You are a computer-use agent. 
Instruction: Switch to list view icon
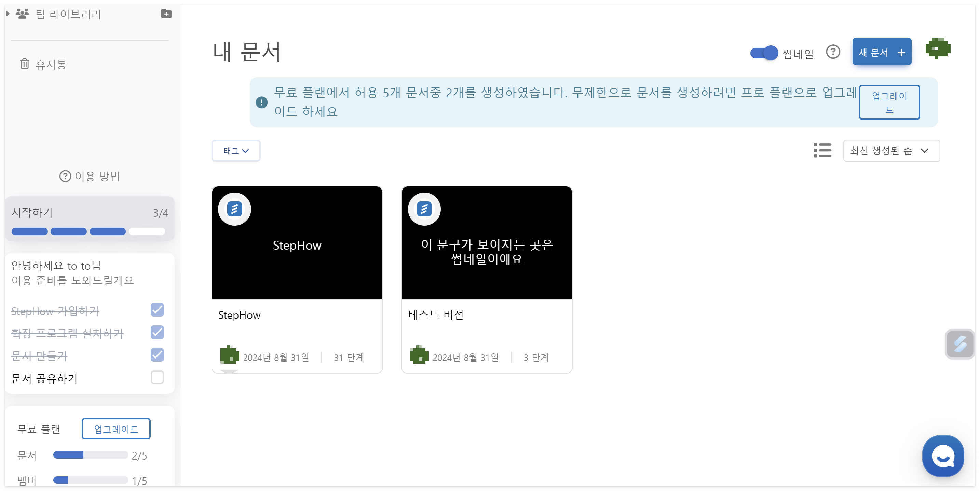[822, 150]
